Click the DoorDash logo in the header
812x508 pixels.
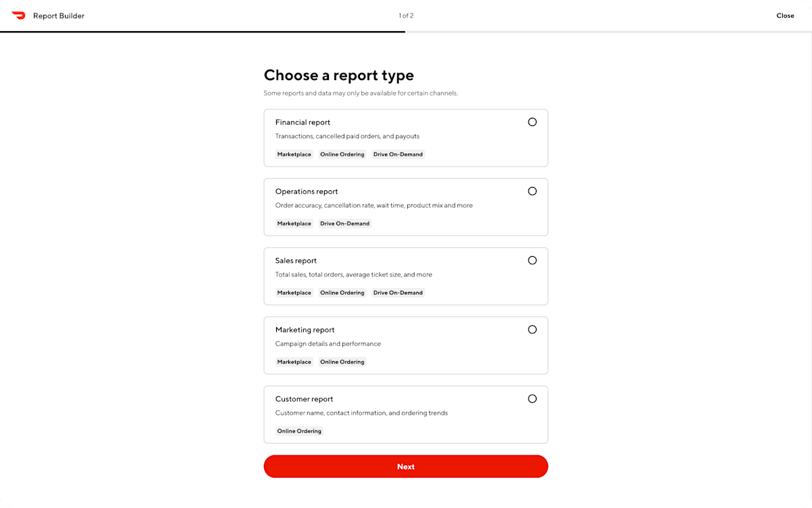(20, 15)
